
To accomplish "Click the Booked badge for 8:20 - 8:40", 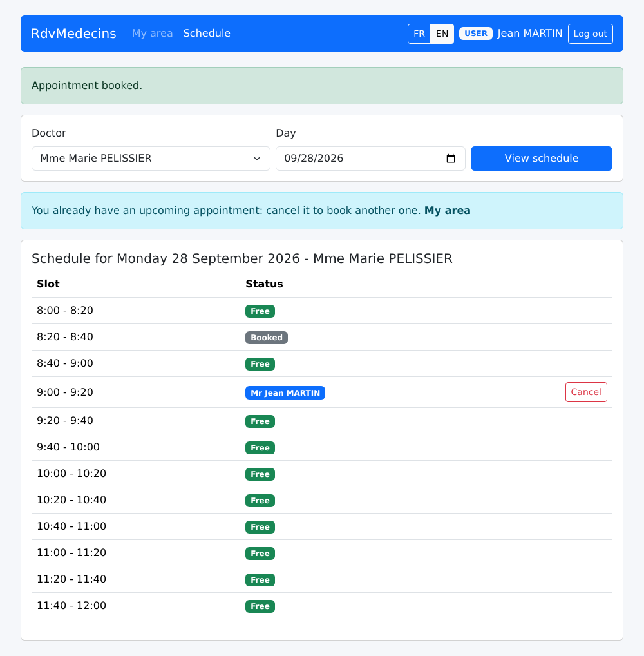I will click(x=267, y=338).
